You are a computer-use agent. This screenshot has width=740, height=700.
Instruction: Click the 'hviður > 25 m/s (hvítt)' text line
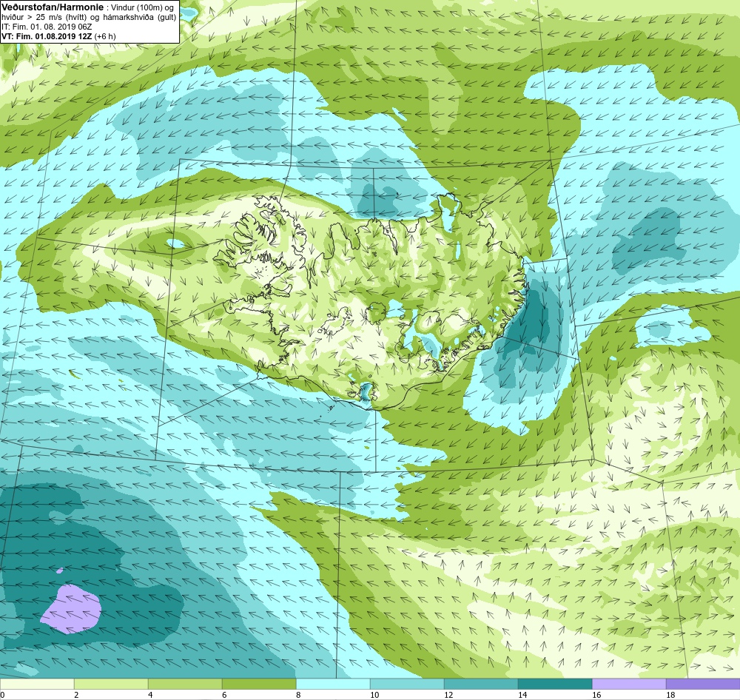tap(44, 18)
